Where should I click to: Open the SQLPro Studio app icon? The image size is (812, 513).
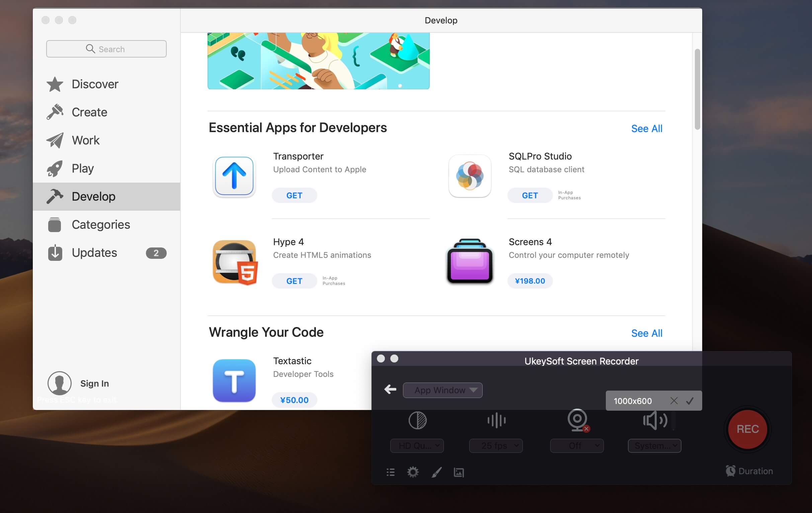(470, 176)
